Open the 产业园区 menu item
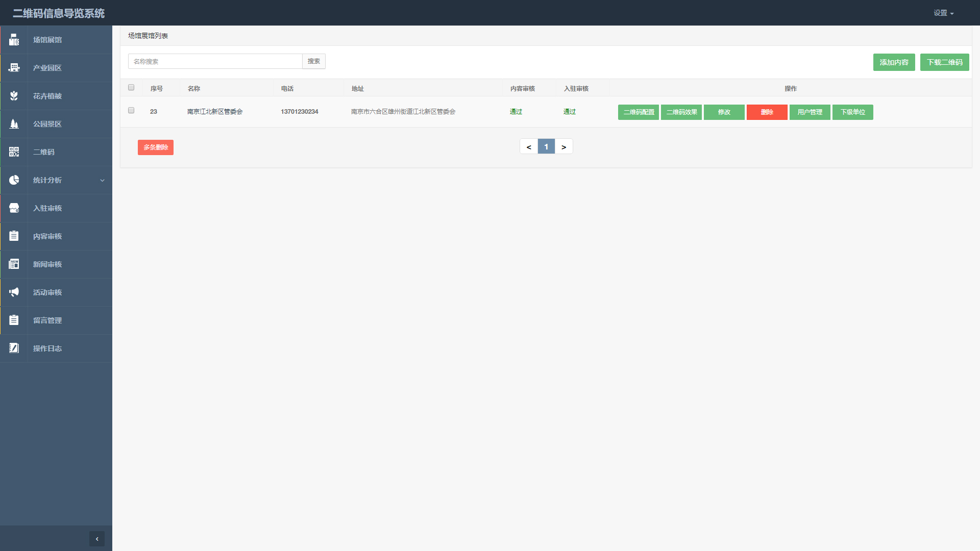 click(x=56, y=68)
